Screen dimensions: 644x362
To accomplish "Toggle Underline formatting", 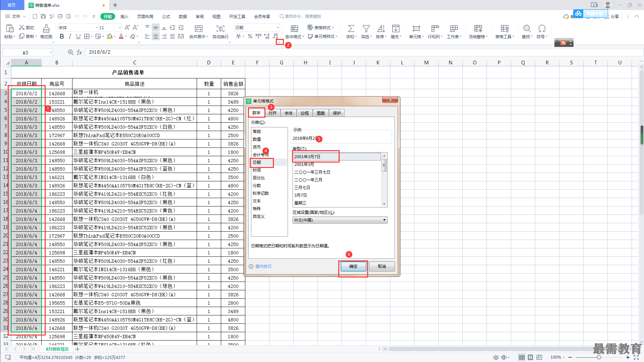I will coord(78,36).
